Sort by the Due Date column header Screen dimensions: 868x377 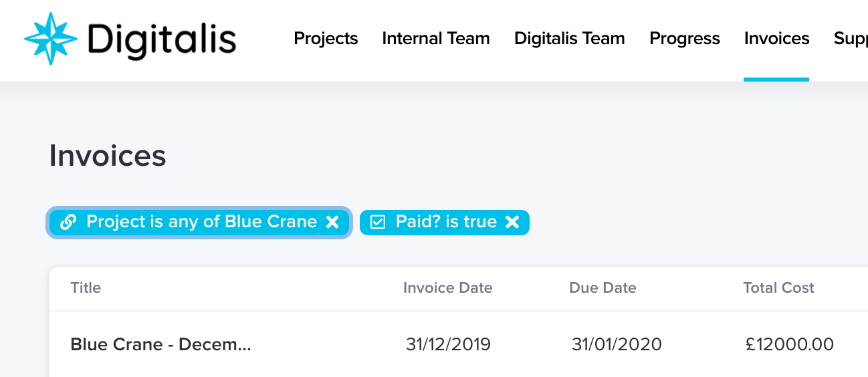coord(603,288)
